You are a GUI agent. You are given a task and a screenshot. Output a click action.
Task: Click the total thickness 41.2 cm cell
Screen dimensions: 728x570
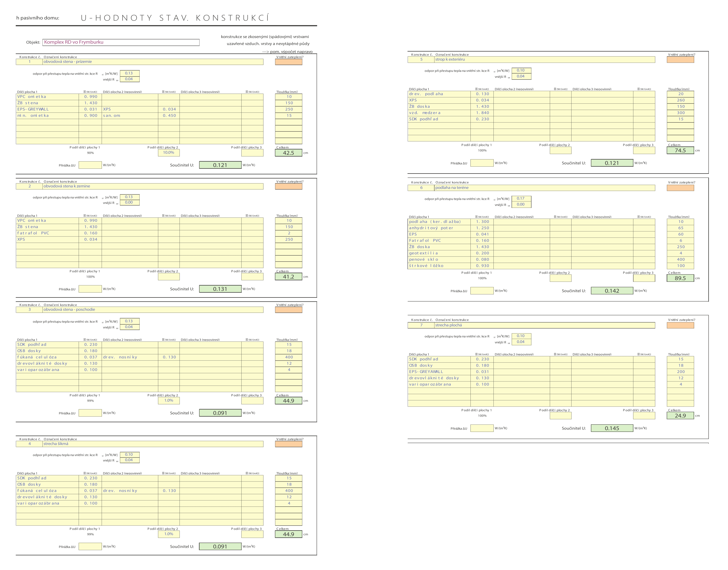pyautogui.click(x=288, y=277)
